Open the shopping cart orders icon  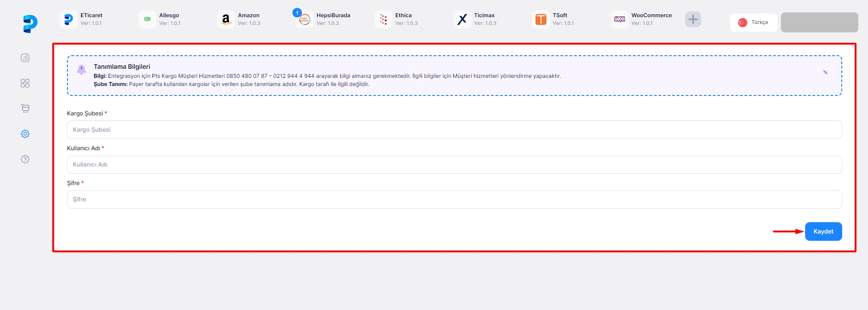coord(25,109)
